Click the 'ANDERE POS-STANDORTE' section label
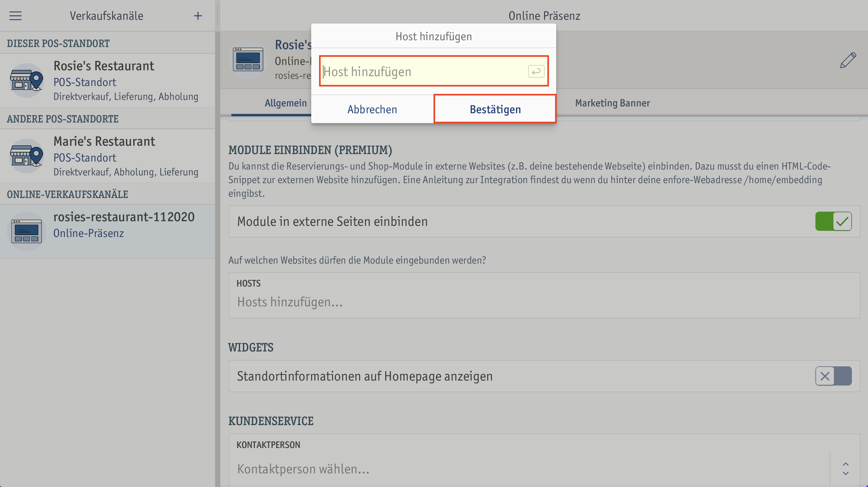Viewport: 868px width, 487px height. pos(63,119)
